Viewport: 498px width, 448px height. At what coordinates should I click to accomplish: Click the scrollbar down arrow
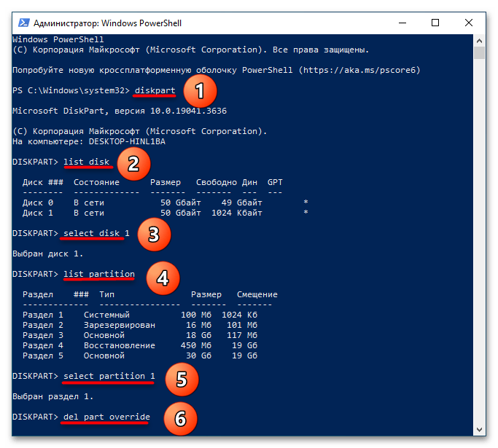click(x=479, y=430)
